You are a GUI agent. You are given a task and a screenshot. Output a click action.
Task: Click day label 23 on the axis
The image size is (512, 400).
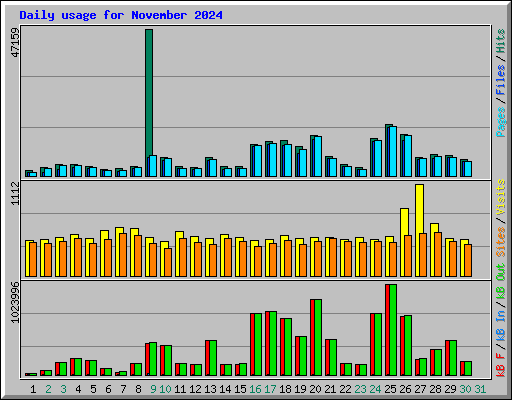[360, 389]
